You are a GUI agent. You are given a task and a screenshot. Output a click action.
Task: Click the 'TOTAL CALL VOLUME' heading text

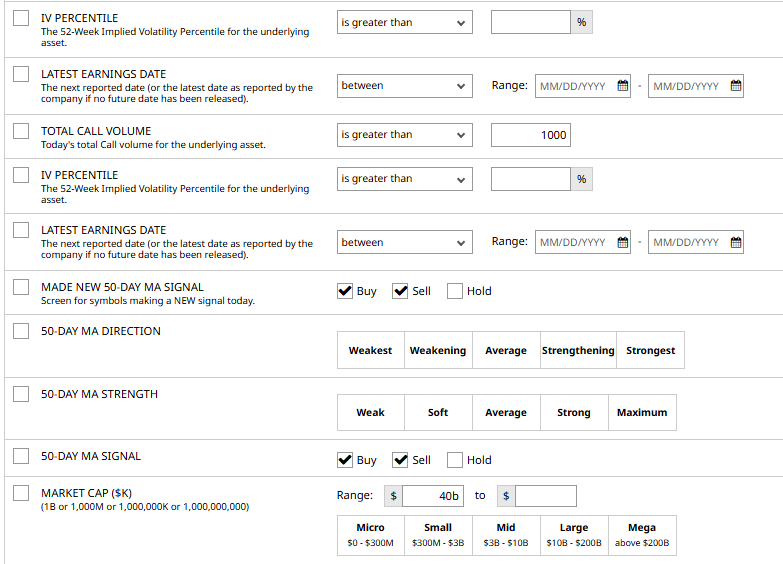[x=96, y=131]
